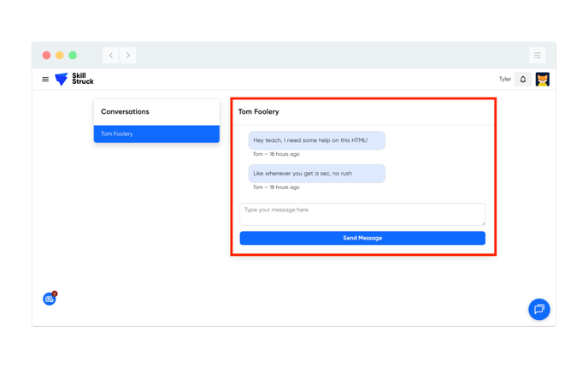Go back using the left arrow
The width and height of the screenshot is (588, 368).
(x=111, y=56)
